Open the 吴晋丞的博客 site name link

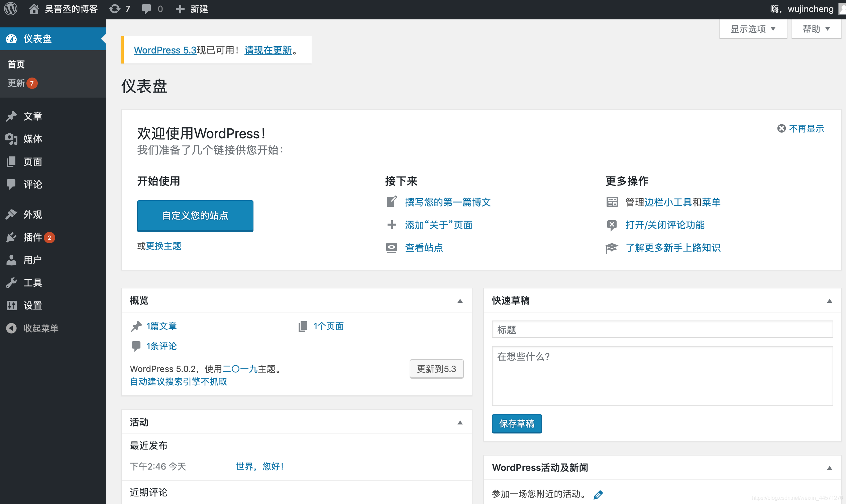point(71,9)
